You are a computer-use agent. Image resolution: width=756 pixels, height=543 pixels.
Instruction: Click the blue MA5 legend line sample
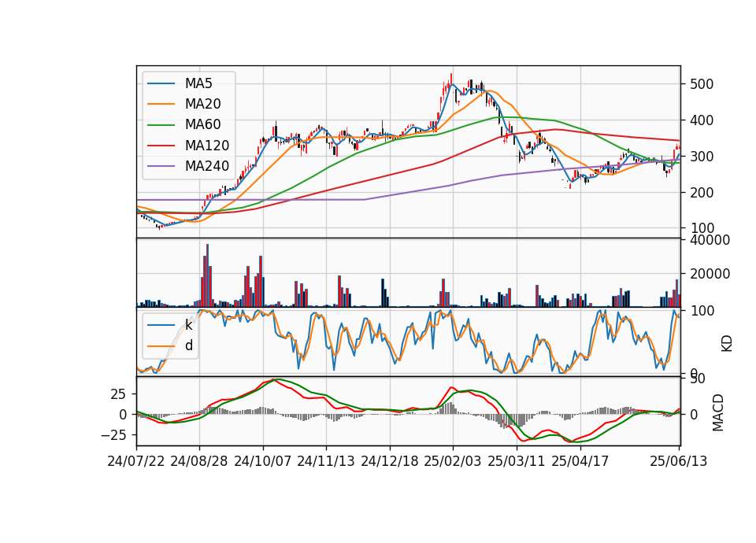(x=161, y=83)
